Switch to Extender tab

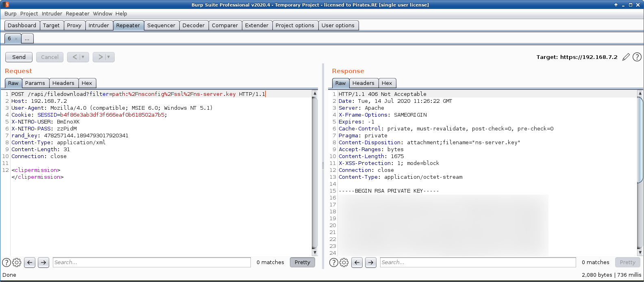coord(257,25)
